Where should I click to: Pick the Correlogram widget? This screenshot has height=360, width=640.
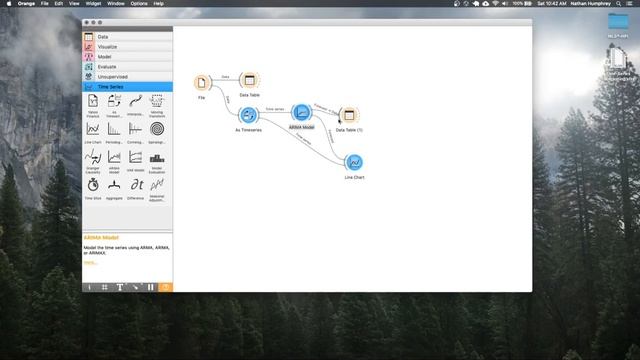[x=136, y=133]
